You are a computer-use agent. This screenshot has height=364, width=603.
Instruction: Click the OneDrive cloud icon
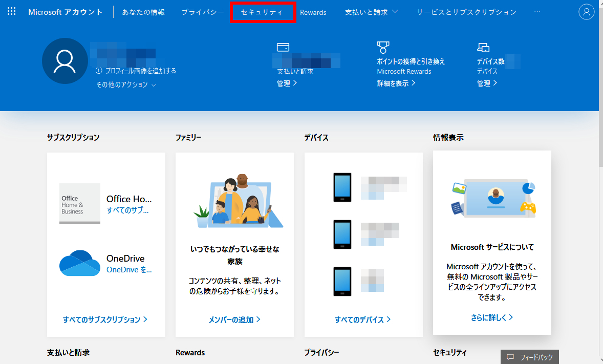pos(79,263)
